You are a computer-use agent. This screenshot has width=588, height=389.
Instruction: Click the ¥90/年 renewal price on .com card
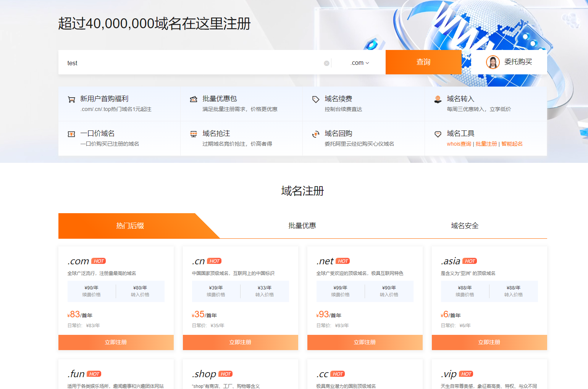tap(92, 288)
